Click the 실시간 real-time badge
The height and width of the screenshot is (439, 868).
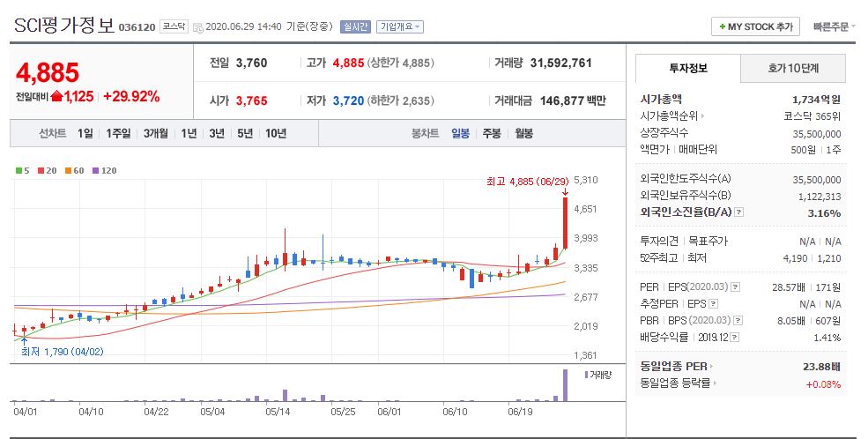coord(355,26)
